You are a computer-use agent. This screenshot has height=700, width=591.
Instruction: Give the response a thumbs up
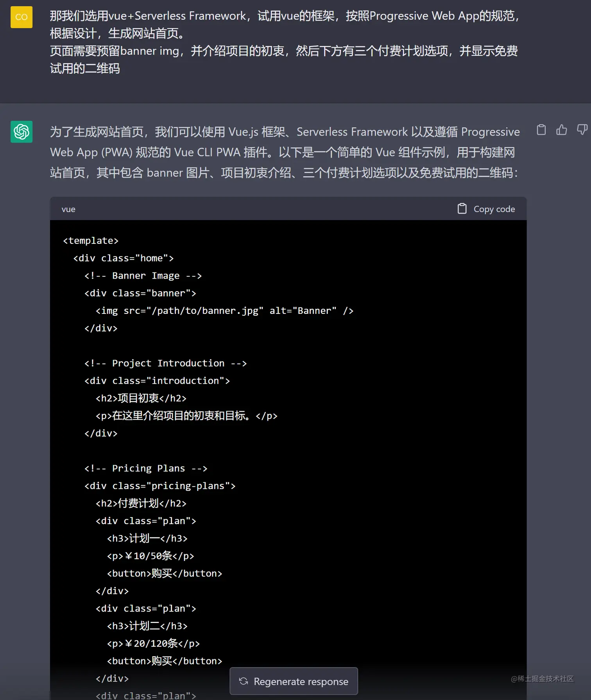[562, 130]
